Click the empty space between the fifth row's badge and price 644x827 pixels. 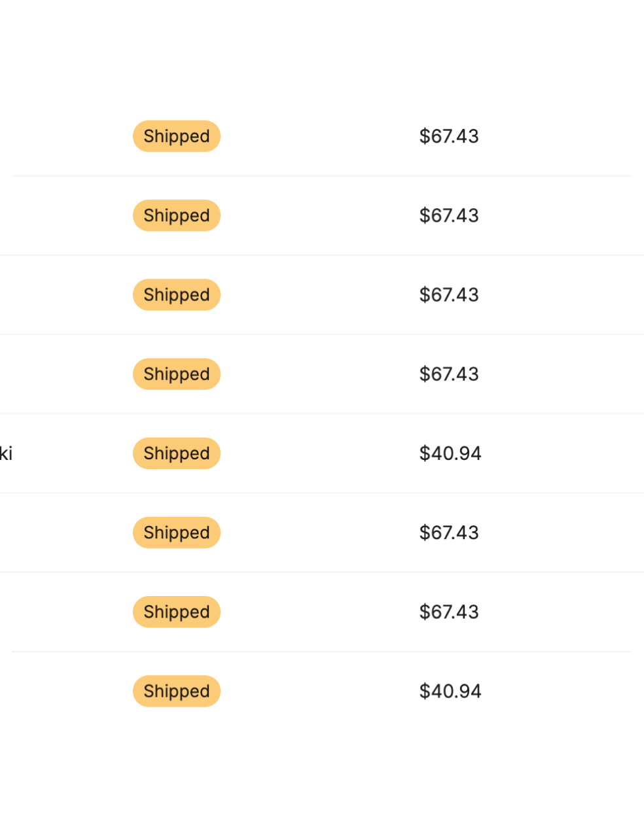point(319,453)
